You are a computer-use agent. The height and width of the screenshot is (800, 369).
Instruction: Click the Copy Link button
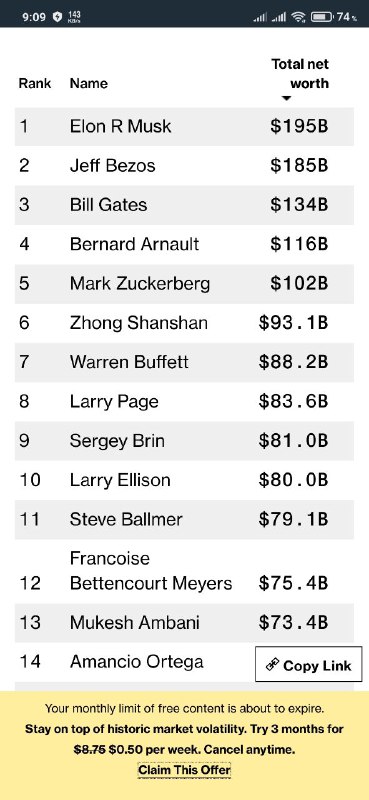pos(309,664)
